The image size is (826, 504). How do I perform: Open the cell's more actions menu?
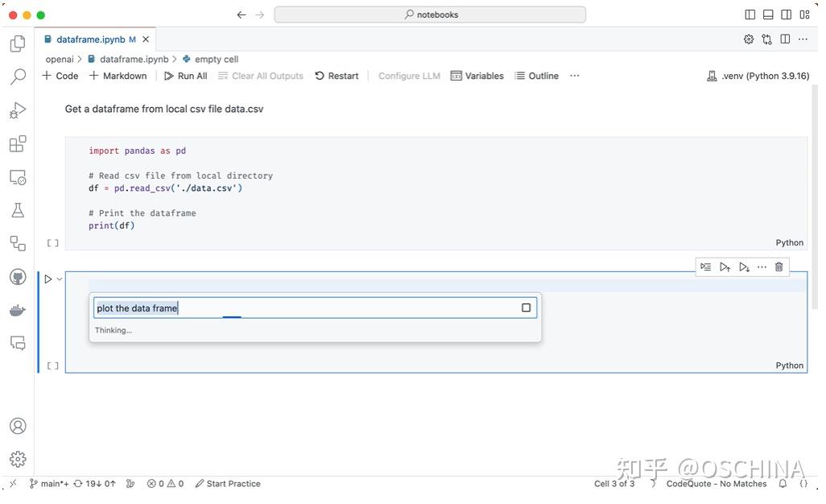coord(761,266)
